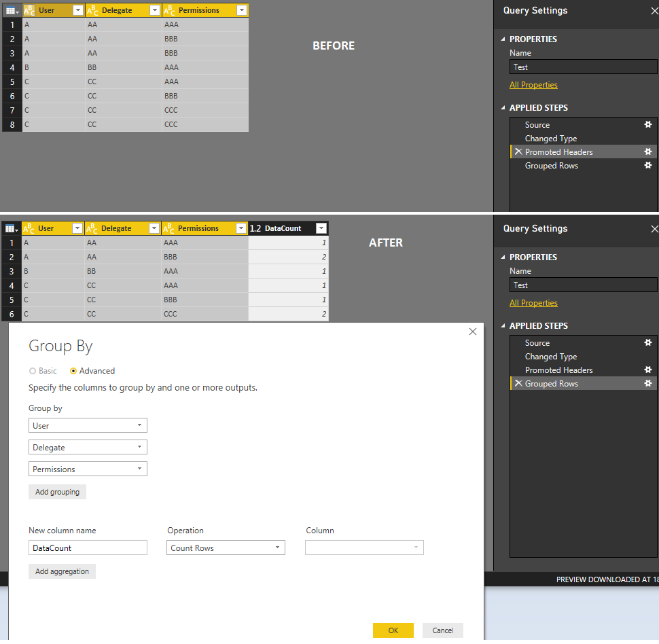
Task: Edit Name field Test in top pane
Action: coord(584,67)
